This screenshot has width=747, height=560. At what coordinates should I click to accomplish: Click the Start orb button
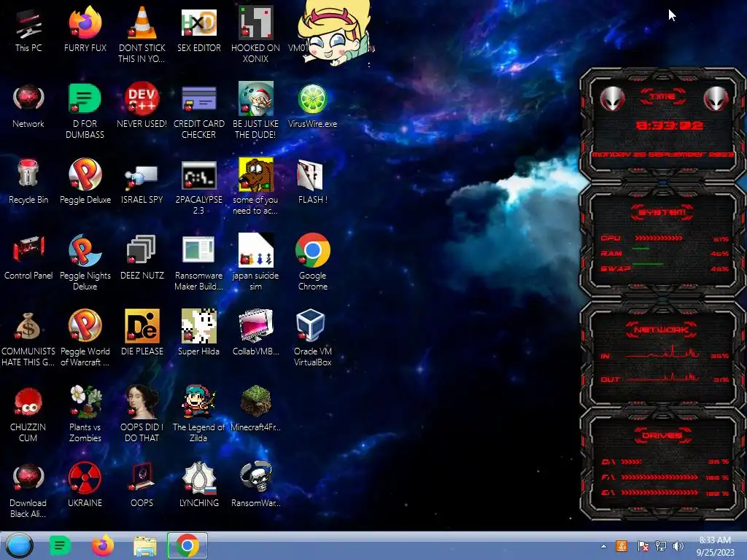tap(20, 545)
